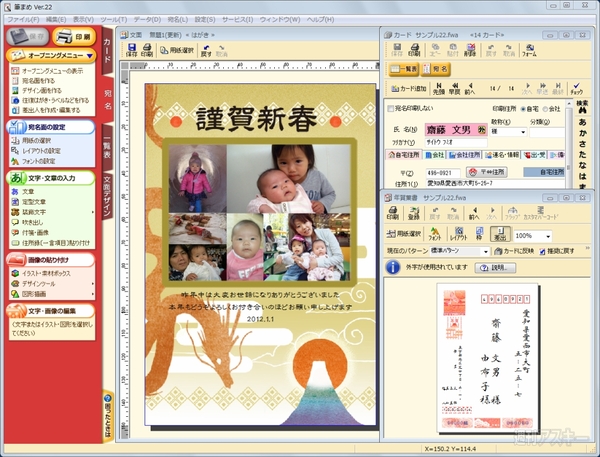Expand the 装飾文字 submenu arrow
Image resolution: width=600 pixels, height=457 pixels.
[93, 212]
